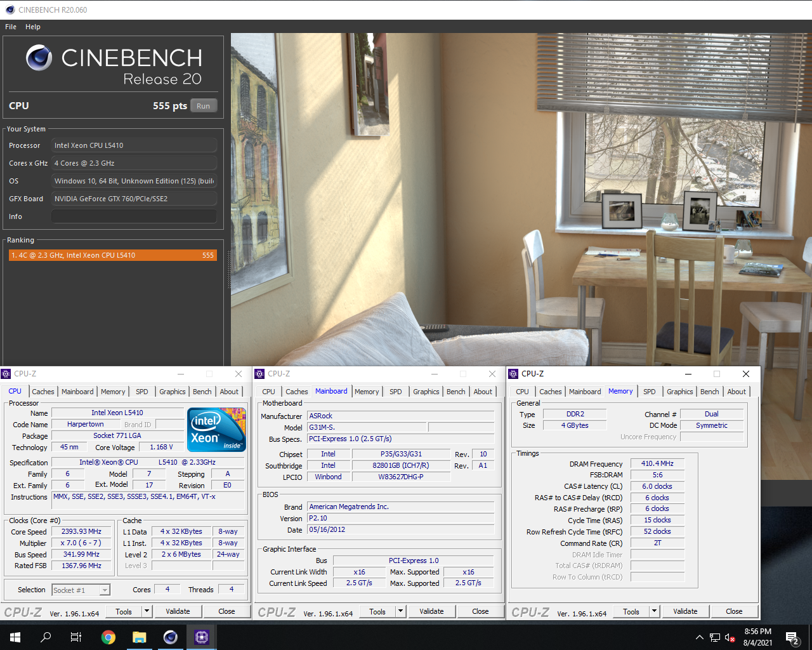
Task: Open the notification center icon
Action: (x=792, y=637)
